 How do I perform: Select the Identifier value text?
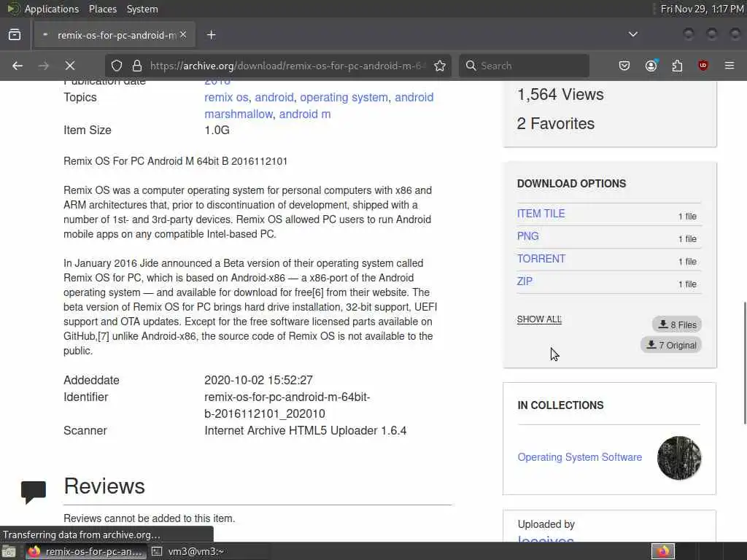pos(287,405)
